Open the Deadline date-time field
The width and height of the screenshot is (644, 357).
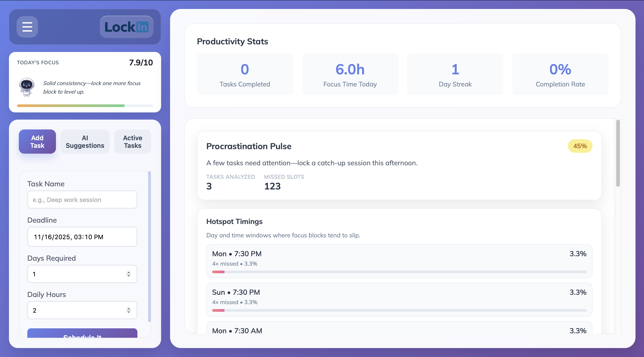click(82, 237)
